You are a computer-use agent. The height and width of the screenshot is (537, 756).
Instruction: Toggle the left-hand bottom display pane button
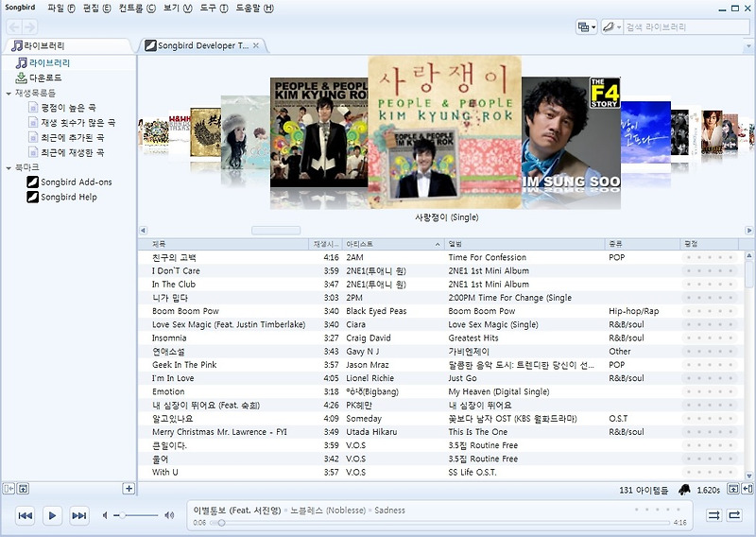click(x=23, y=489)
